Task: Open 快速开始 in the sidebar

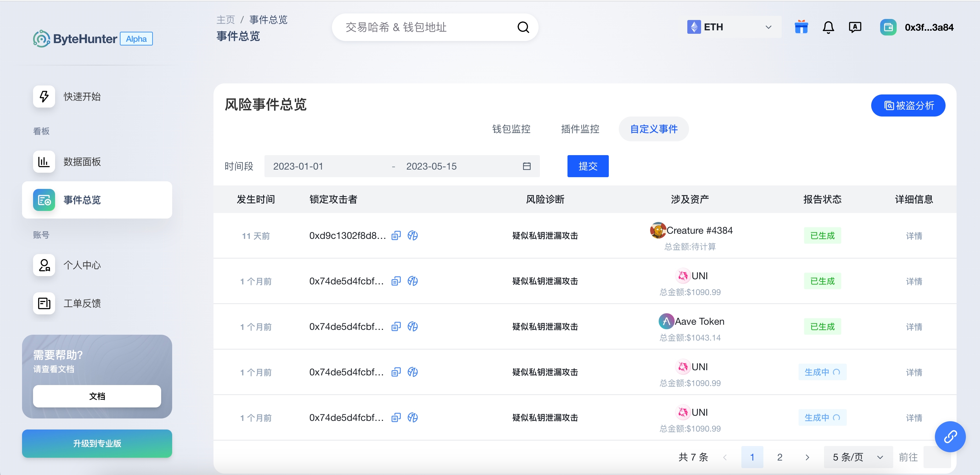Action: click(x=97, y=97)
